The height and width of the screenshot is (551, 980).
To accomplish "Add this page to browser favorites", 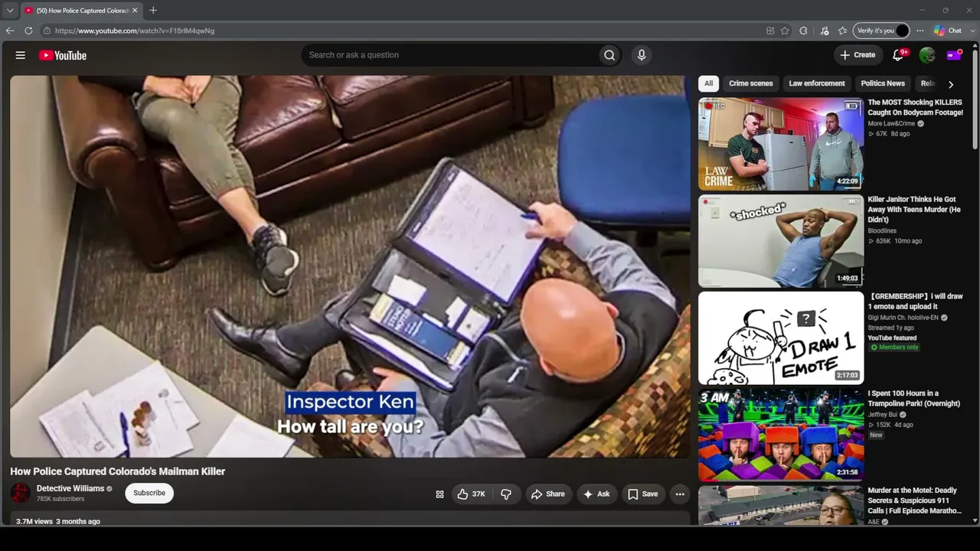I will (x=785, y=31).
